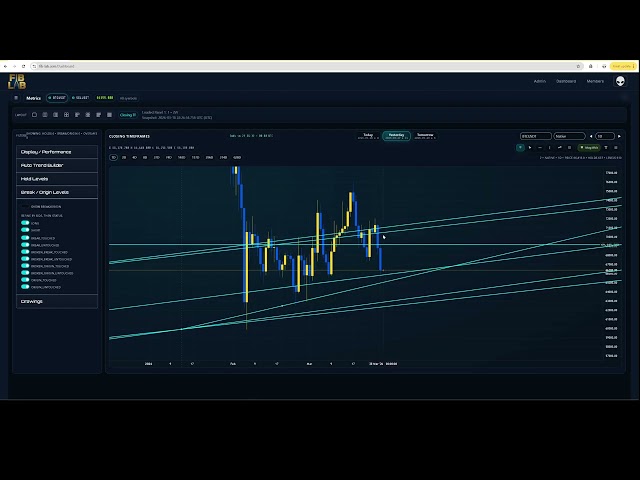
Task: Open the Native dropdown in chart header
Action: pyautogui.click(x=569, y=136)
